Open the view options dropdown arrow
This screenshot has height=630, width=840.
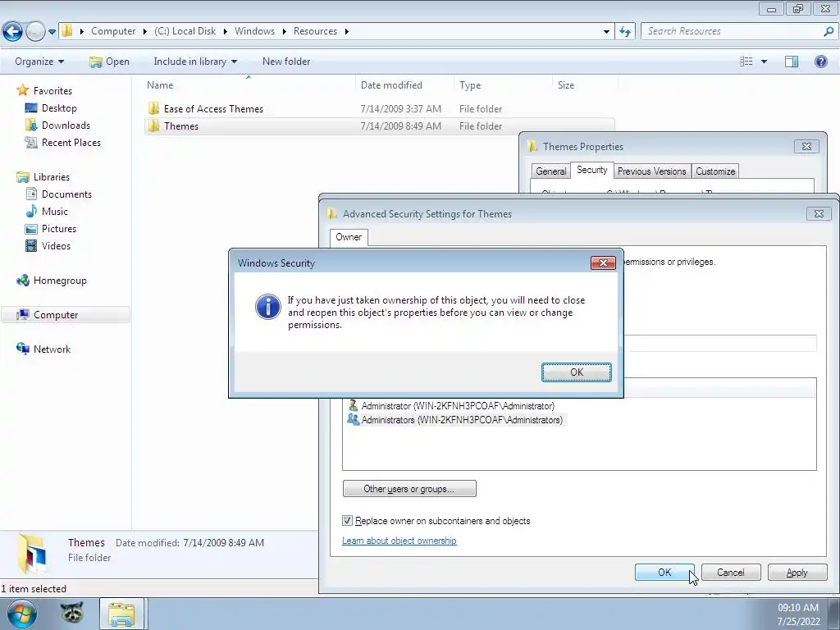point(764,62)
